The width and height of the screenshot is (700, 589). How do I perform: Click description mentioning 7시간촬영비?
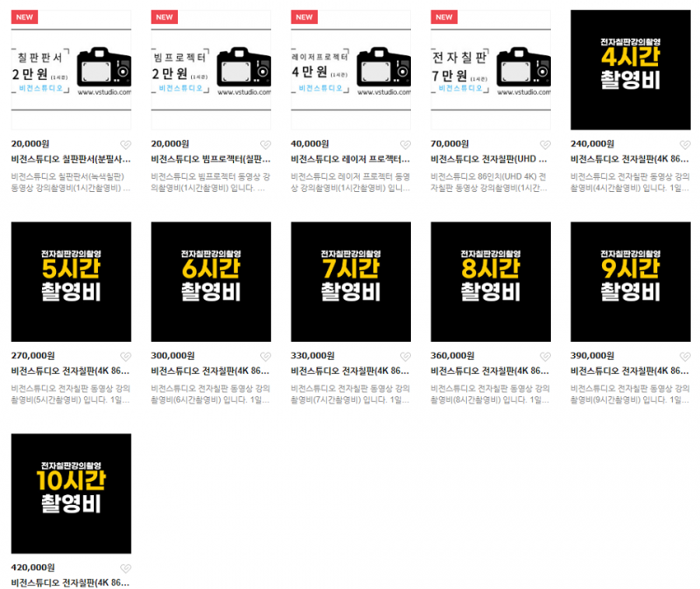(x=351, y=394)
